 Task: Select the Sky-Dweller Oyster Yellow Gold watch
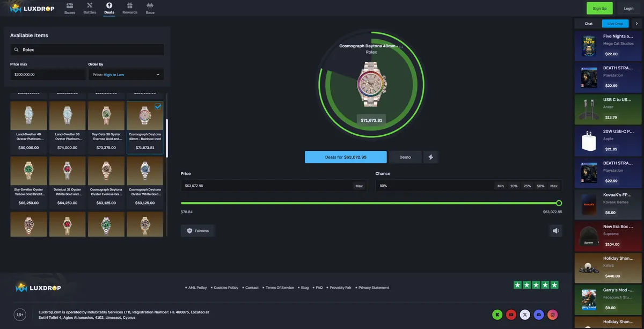(x=28, y=182)
